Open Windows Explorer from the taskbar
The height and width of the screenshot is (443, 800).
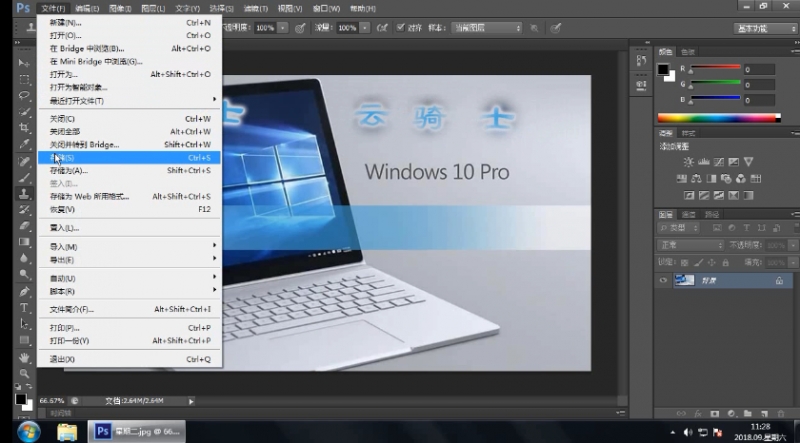67,432
